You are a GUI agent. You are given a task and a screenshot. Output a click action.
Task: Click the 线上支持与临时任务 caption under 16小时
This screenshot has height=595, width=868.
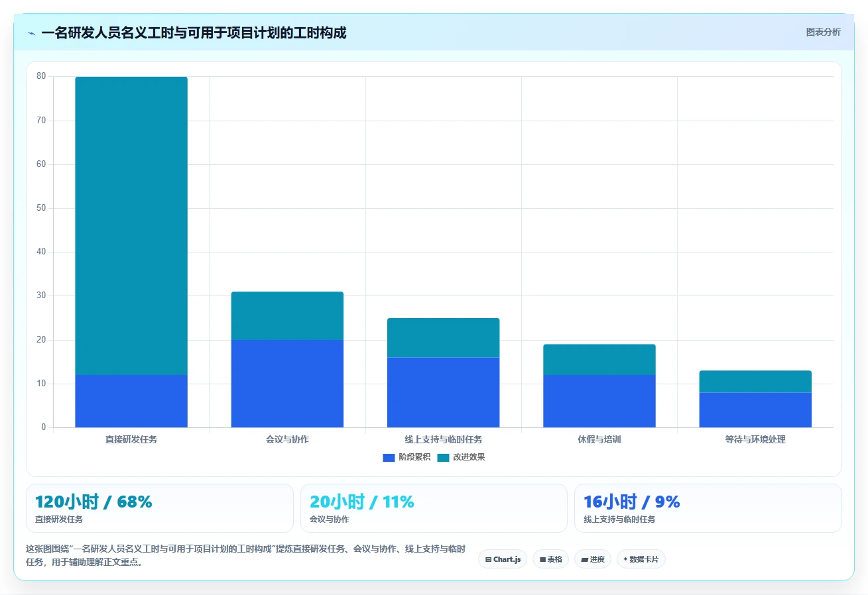click(x=619, y=519)
